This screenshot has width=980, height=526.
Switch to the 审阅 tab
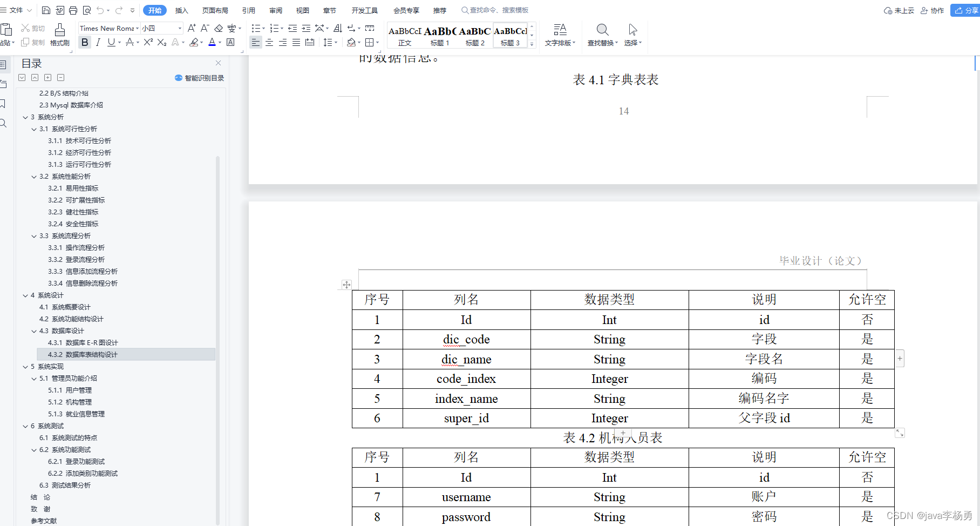coord(276,10)
